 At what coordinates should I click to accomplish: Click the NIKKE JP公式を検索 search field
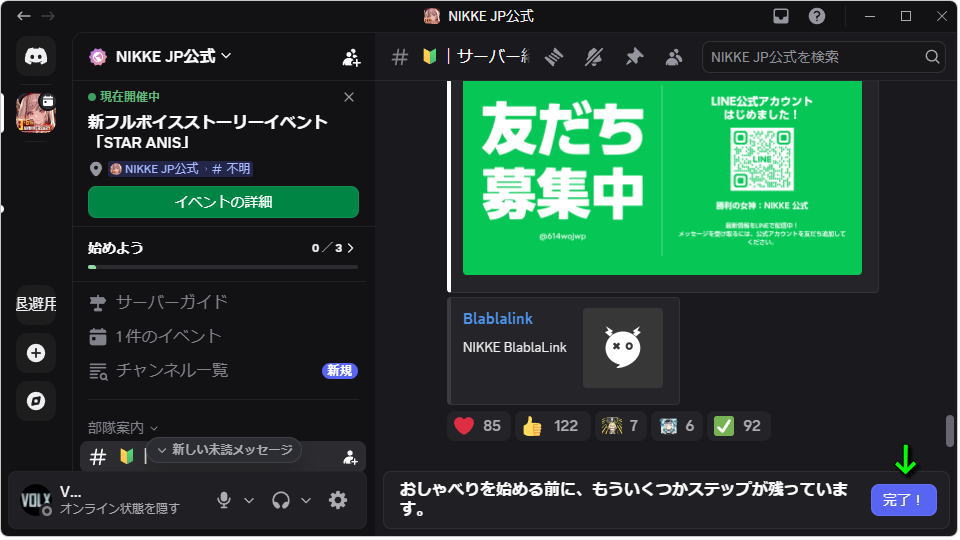[815, 57]
